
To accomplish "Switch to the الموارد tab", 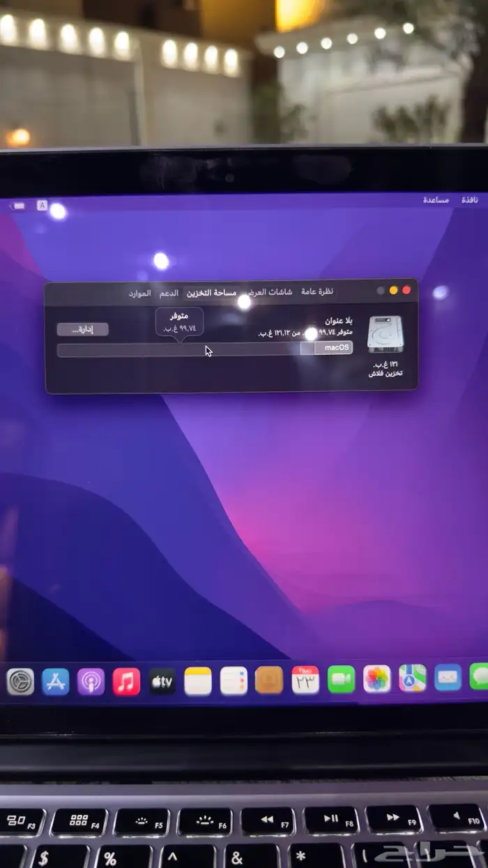I will pyautogui.click(x=139, y=294).
